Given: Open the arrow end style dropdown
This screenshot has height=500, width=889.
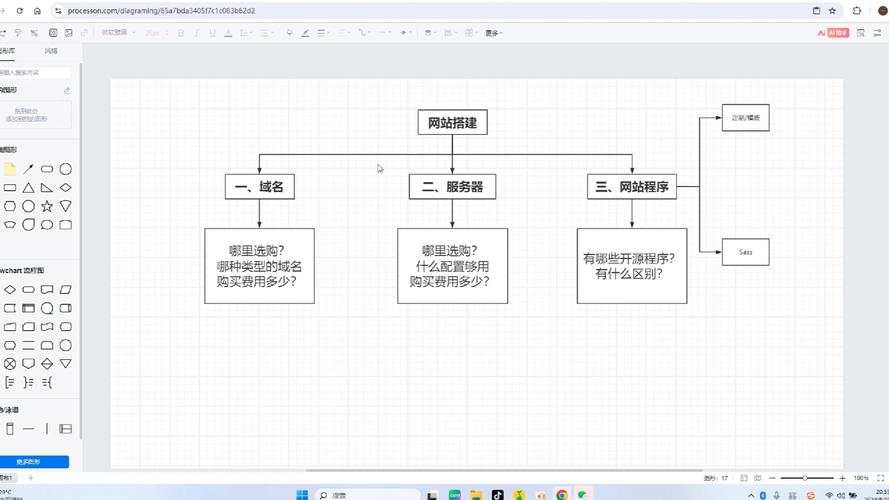Looking at the screenshot, I should [x=405, y=33].
